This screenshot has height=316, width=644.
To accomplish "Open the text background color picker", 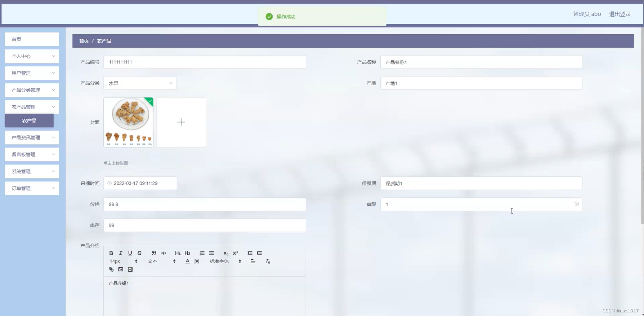I will pyautogui.click(x=197, y=261).
